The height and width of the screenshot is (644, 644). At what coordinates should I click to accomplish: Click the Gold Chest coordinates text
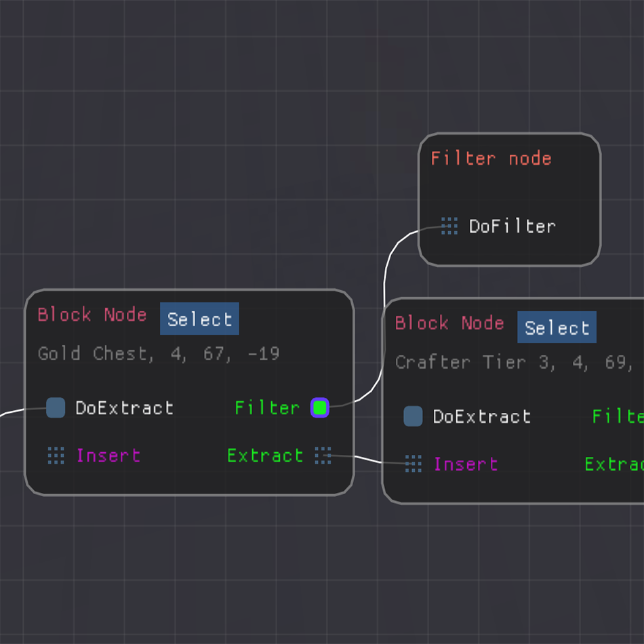click(159, 353)
